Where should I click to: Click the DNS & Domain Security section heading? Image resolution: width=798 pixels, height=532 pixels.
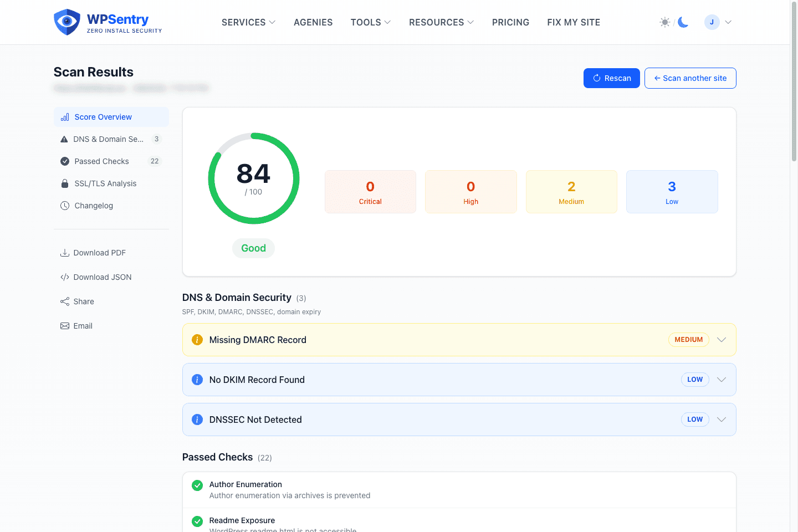pyautogui.click(x=237, y=298)
